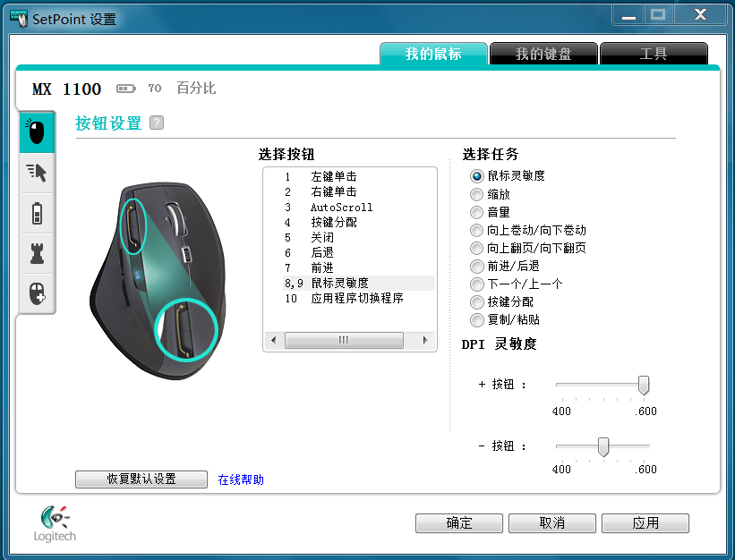The image size is (735, 560).
Task: Open the game settings chess-rook icon
Action: point(37,253)
